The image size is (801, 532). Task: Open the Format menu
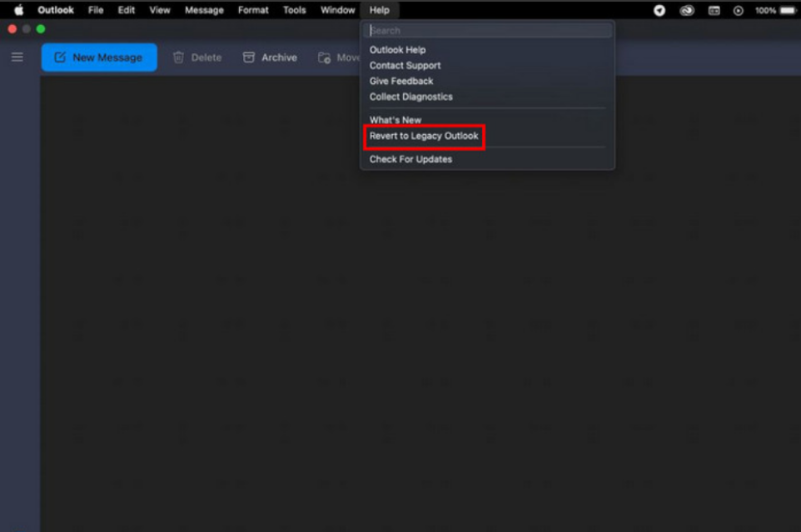(253, 10)
